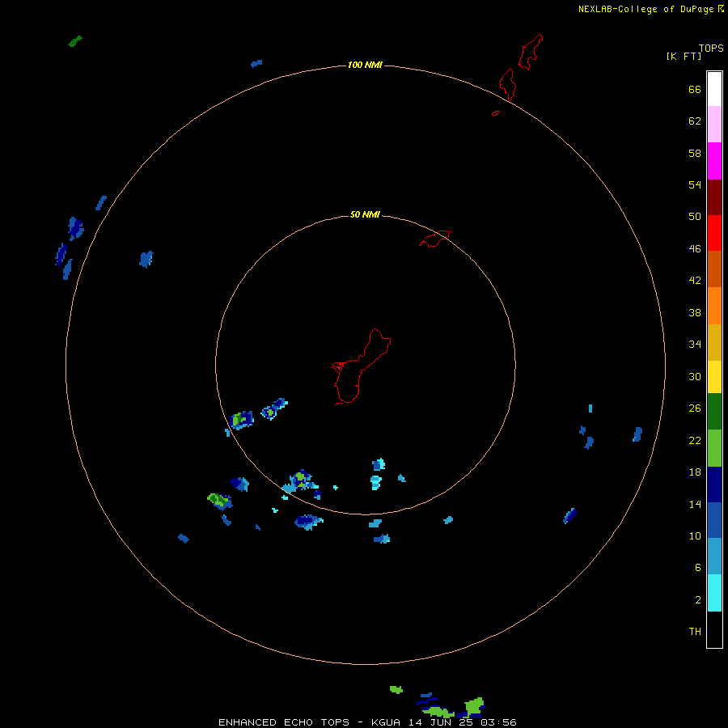Click the 62 value on the scale
The width and height of the screenshot is (728, 728).
[x=695, y=121]
